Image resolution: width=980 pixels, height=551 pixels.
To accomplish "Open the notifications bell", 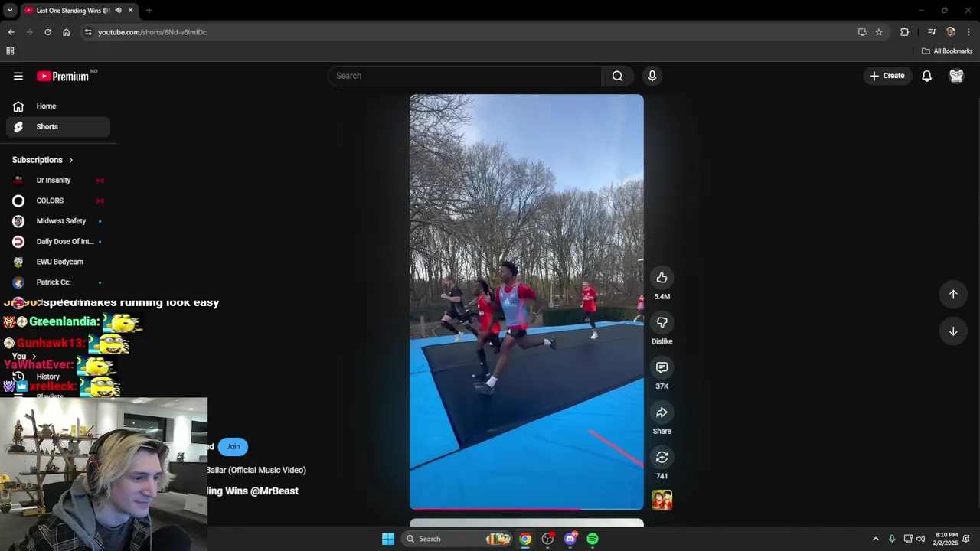I will pos(926,76).
